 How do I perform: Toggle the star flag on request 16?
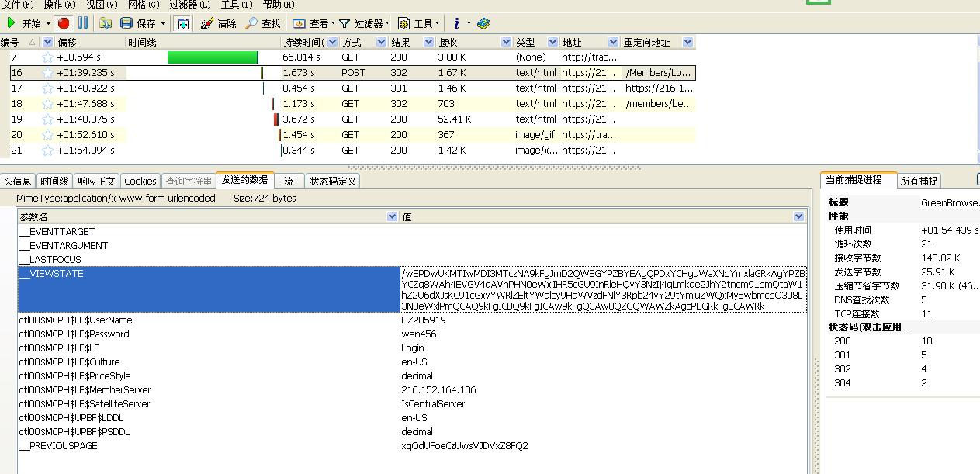pos(47,73)
